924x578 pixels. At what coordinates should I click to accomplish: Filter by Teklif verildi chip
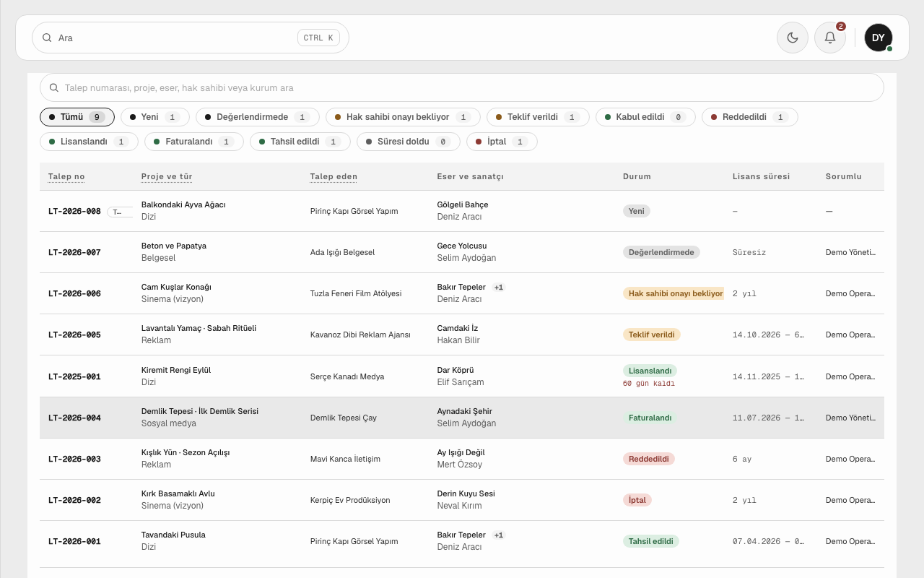pos(538,117)
